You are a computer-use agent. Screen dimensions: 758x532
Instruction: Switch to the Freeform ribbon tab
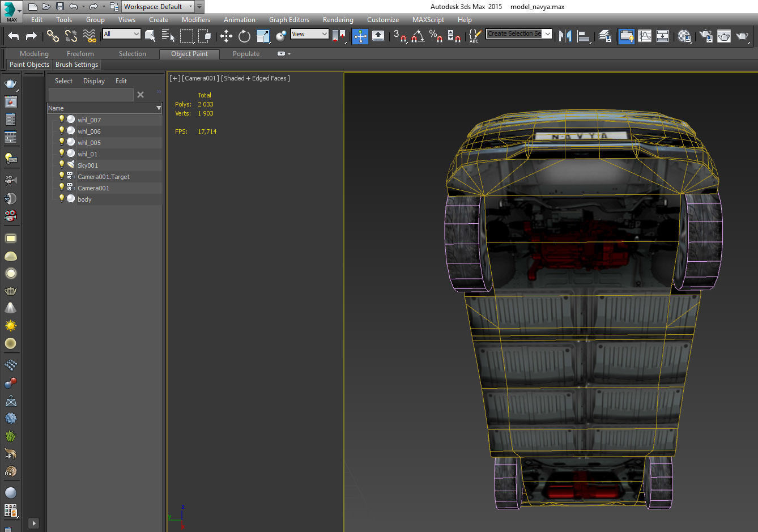point(80,54)
